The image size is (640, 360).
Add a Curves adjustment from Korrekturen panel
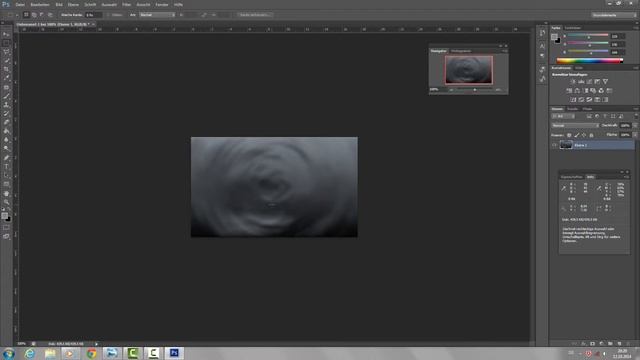(x=589, y=82)
